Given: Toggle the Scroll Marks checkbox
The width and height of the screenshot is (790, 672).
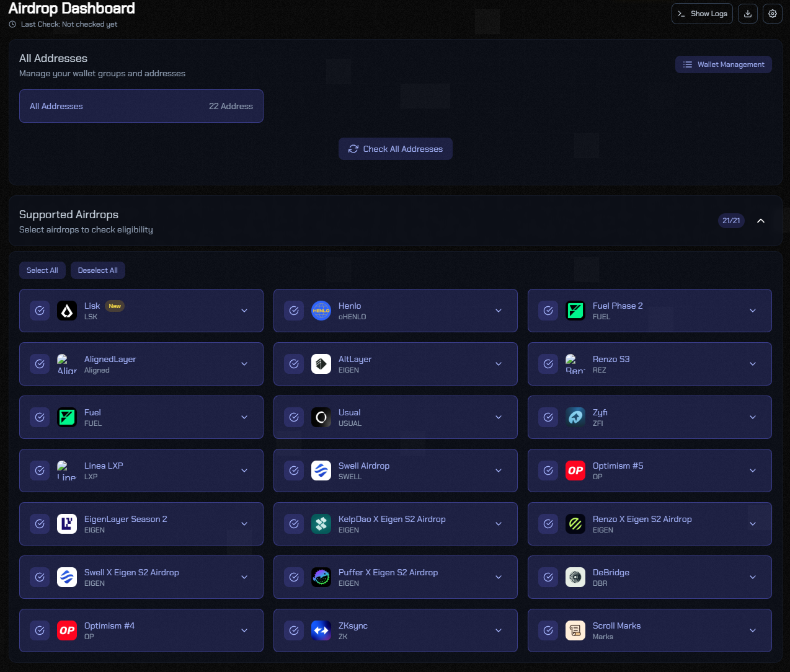Looking at the screenshot, I should [548, 630].
